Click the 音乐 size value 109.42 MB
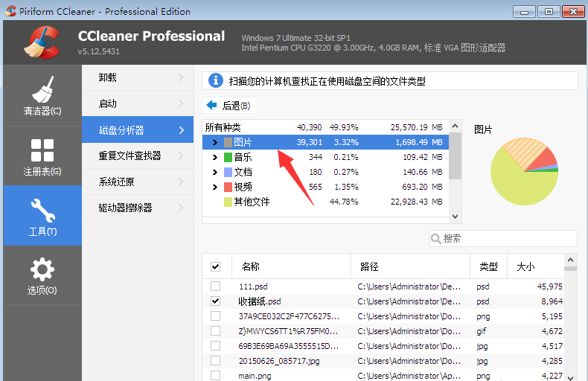 [423, 157]
